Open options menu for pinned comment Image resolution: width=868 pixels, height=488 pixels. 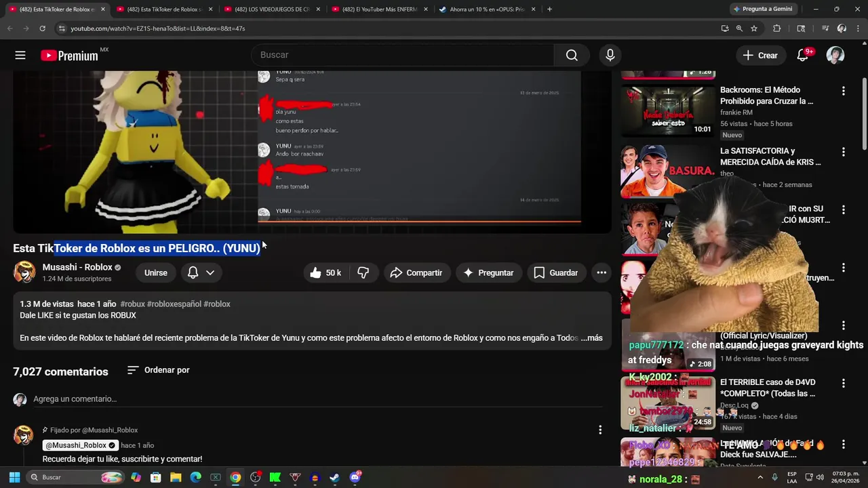(x=599, y=430)
